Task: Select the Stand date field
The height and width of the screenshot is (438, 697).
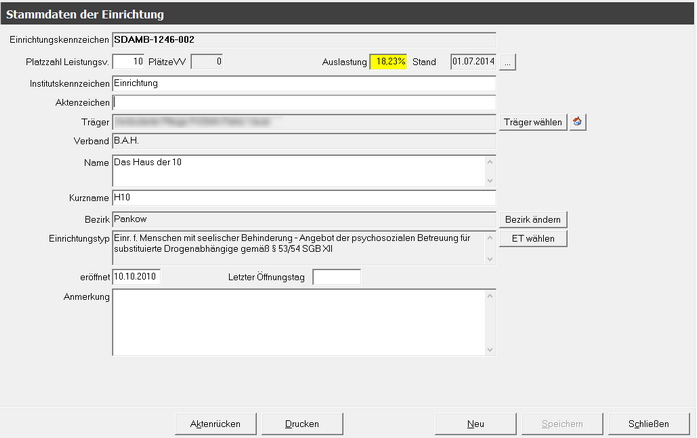Action: pyautogui.click(x=473, y=62)
